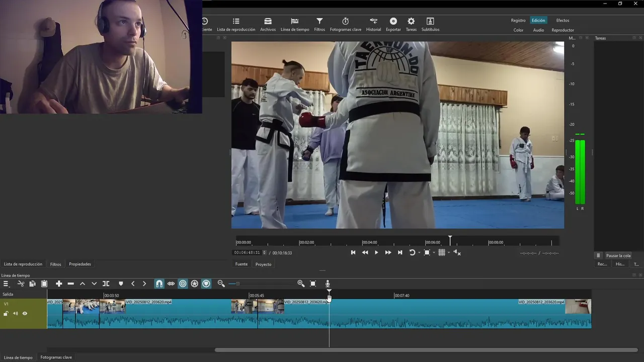Cut the selected clip with scissors icon
Viewport: 644px width, 362px height.
pyautogui.click(x=21, y=284)
